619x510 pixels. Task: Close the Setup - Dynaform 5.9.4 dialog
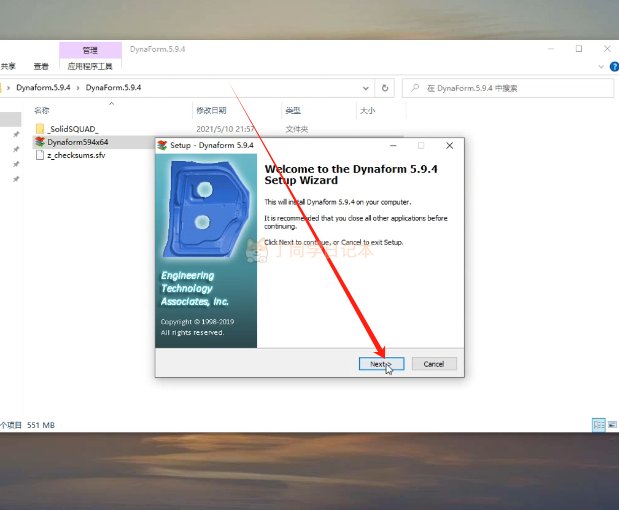click(449, 146)
